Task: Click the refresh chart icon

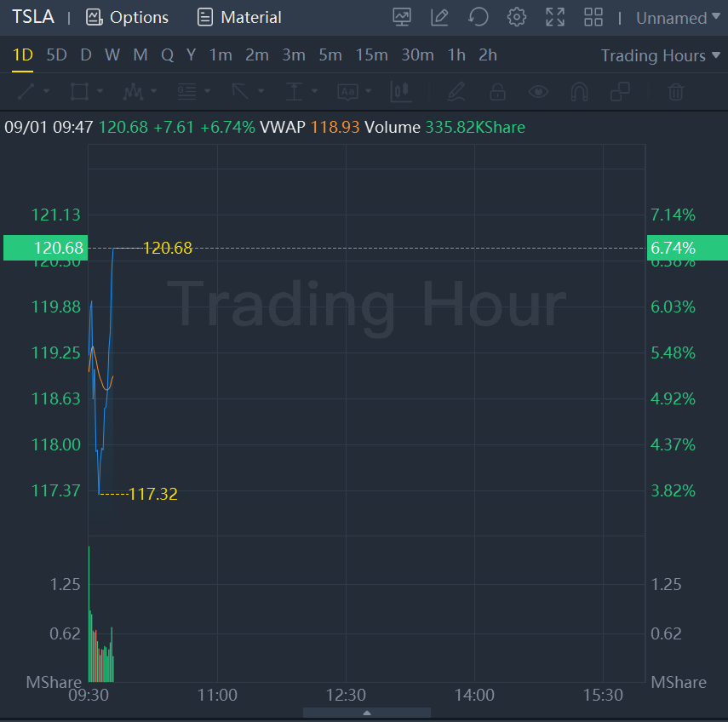Action: (x=479, y=17)
